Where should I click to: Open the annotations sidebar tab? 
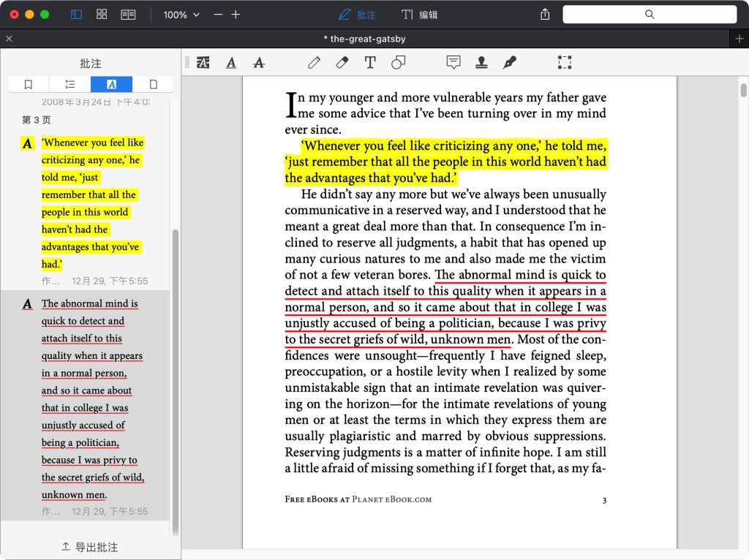(x=111, y=85)
